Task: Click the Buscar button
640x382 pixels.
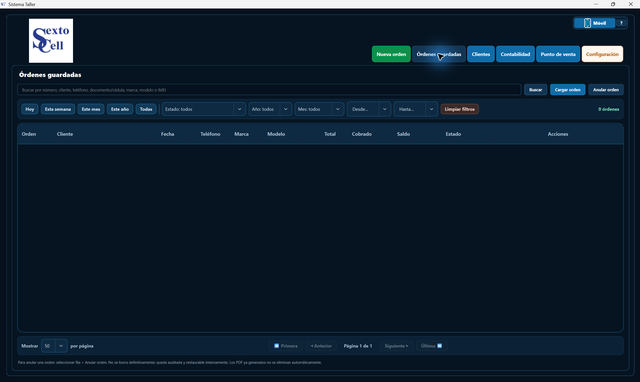Action: click(x=536, y=90)
